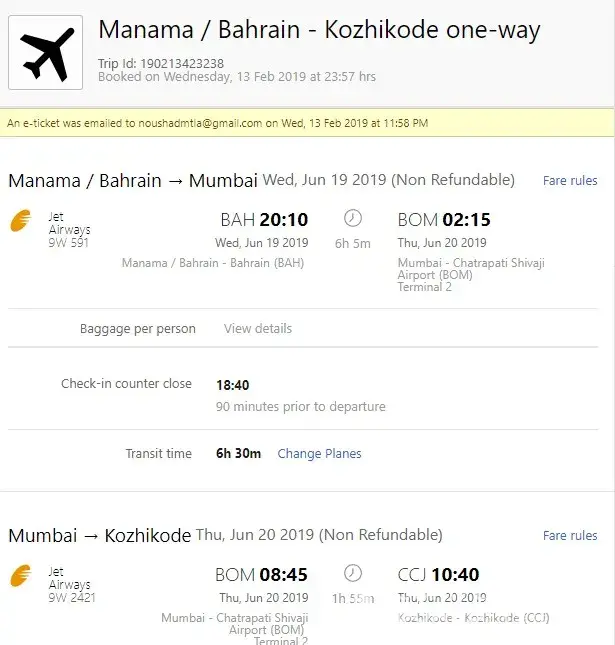Click Jet Airways logo for flight 9W 591

click(20, 220)
